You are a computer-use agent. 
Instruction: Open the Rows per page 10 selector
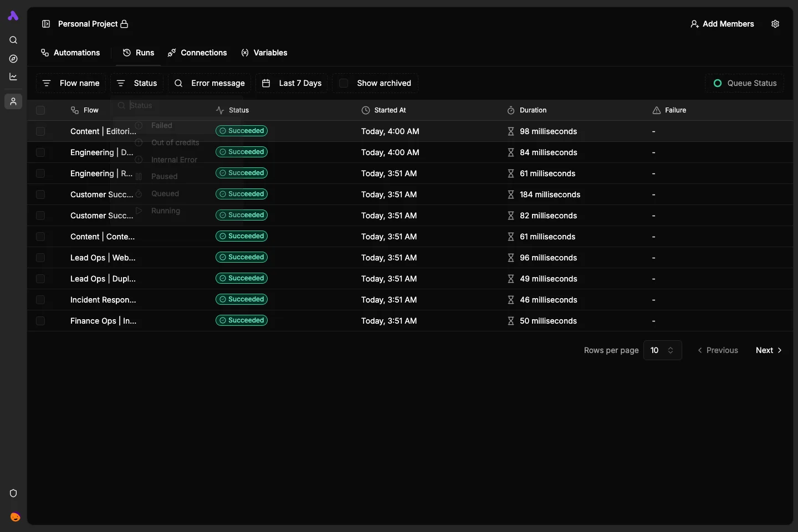click(662, 350)
